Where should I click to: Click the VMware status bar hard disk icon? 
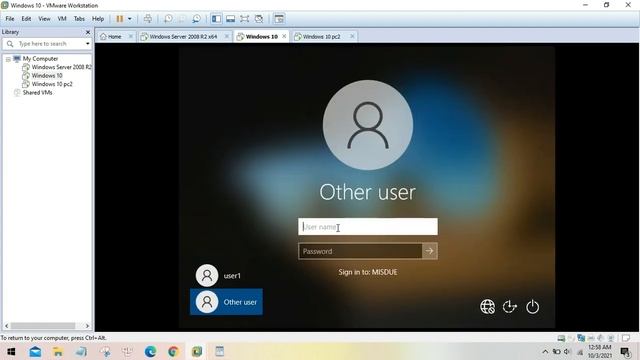point(561,338)
